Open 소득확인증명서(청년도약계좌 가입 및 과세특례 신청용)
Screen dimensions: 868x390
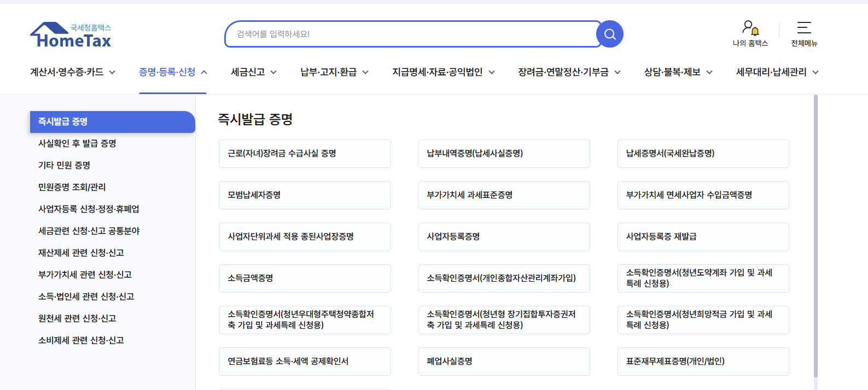(703, 278)
